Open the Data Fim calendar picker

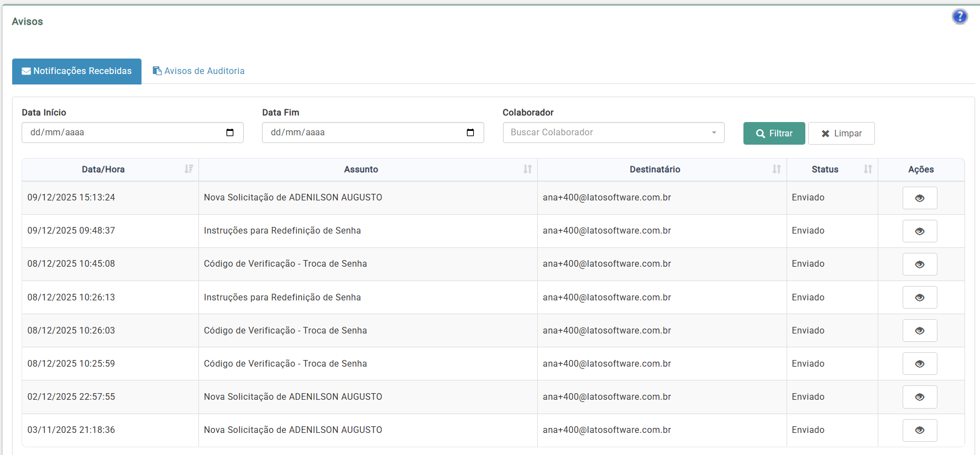click(470, 133)
